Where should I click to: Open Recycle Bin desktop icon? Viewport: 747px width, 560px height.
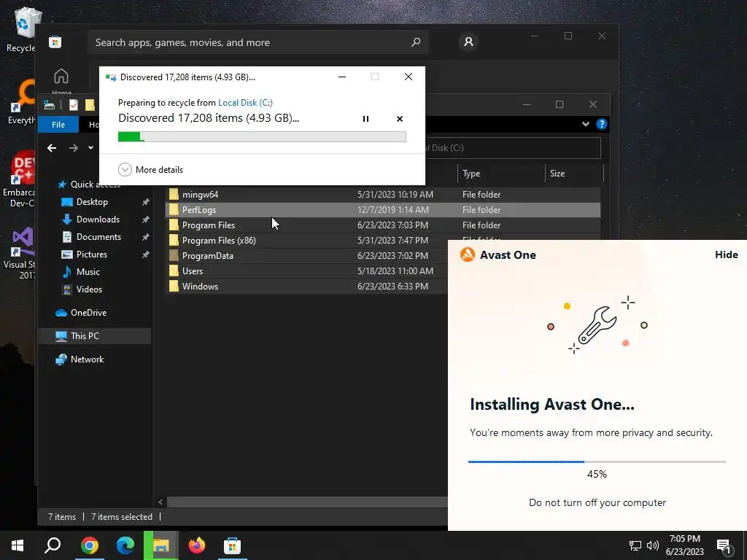coord(21,29)
